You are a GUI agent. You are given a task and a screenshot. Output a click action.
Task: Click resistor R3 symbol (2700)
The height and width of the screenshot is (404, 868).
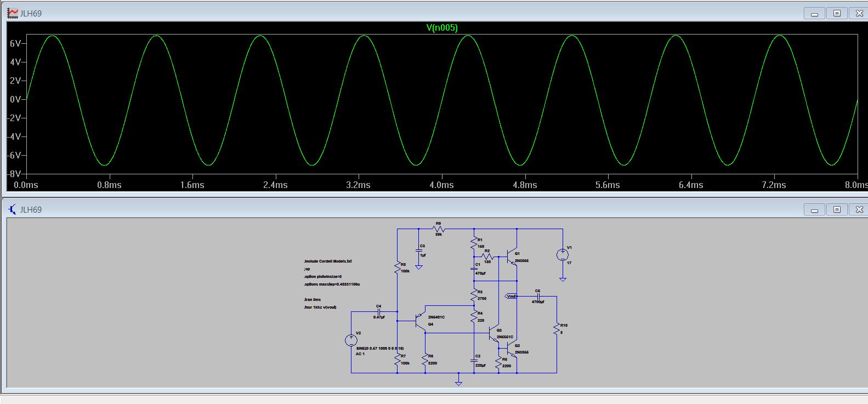[x=474, y=295]
